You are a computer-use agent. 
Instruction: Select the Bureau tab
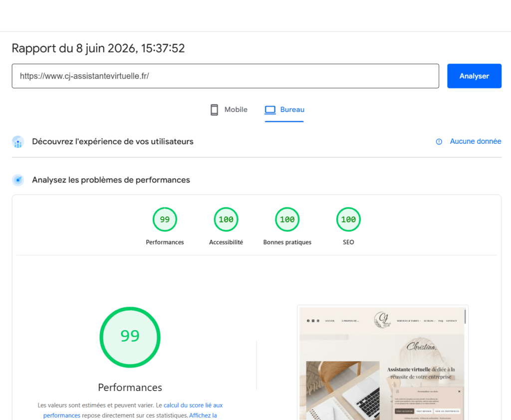284,109
